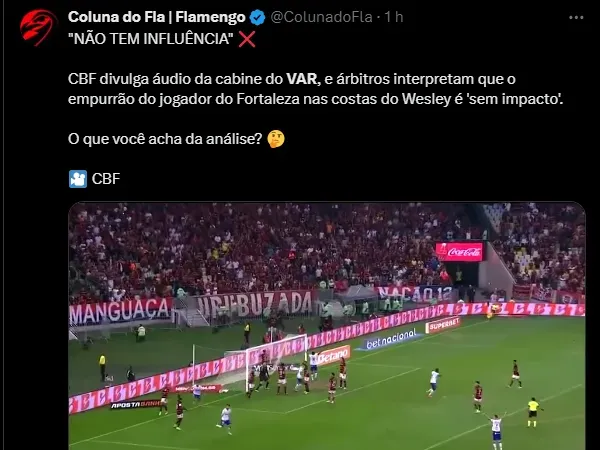Click the bet nacional pitch-side ad
The width and height of the screenshot is (600, 450).
[390, 339]
